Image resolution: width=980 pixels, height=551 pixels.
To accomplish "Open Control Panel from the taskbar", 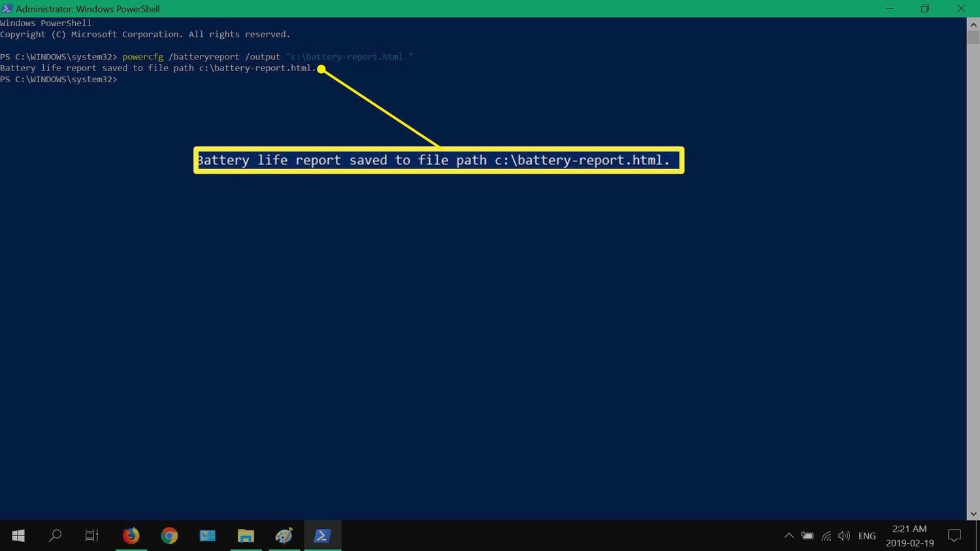I will click(x=208, y=536).
